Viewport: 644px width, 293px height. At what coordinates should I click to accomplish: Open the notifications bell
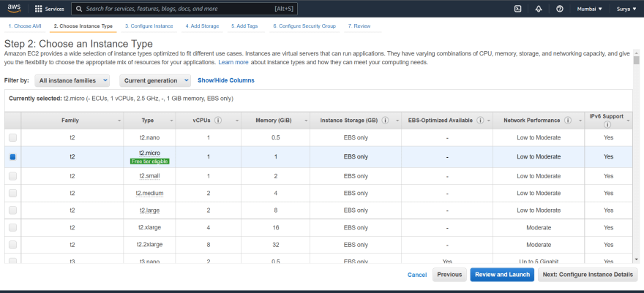point(539,9)
